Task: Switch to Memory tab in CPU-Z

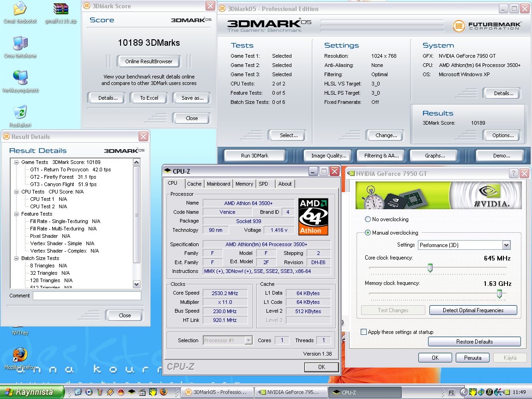Action: [244, 184]
